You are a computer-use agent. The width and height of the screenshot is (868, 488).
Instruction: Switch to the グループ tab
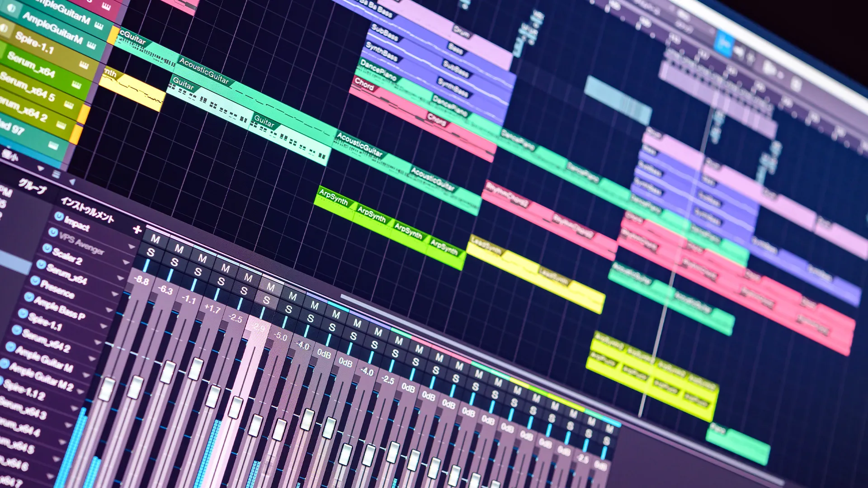(x=33, y=185)
